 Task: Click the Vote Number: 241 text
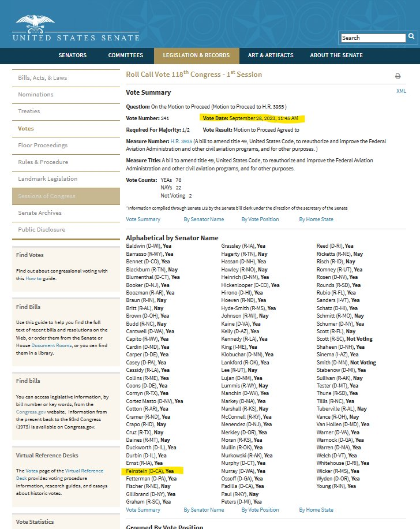click(147, 118)
